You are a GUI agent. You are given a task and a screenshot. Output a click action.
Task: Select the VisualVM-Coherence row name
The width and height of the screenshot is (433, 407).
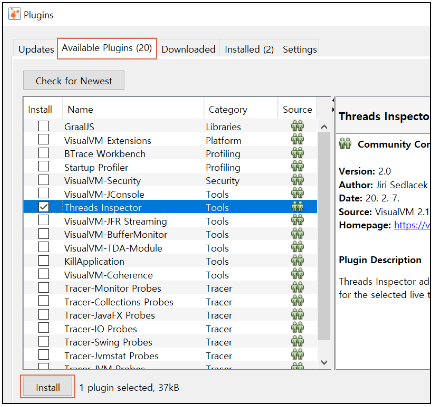tap(108, 275)
